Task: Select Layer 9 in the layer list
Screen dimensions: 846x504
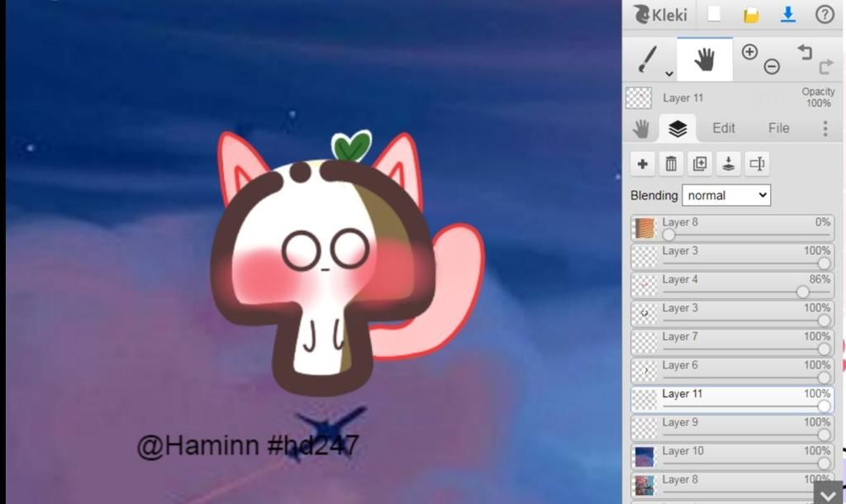Action: click(732, 428)
